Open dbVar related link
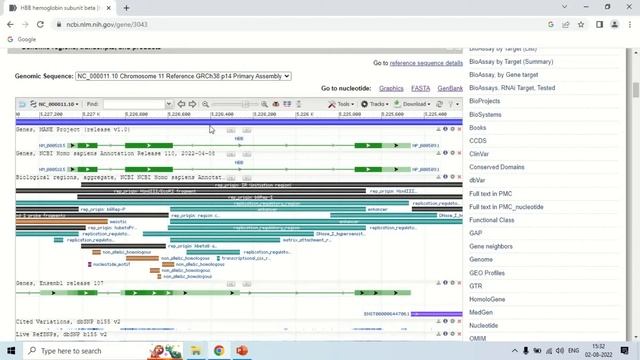The image size is (640, 360). (477, 180)
